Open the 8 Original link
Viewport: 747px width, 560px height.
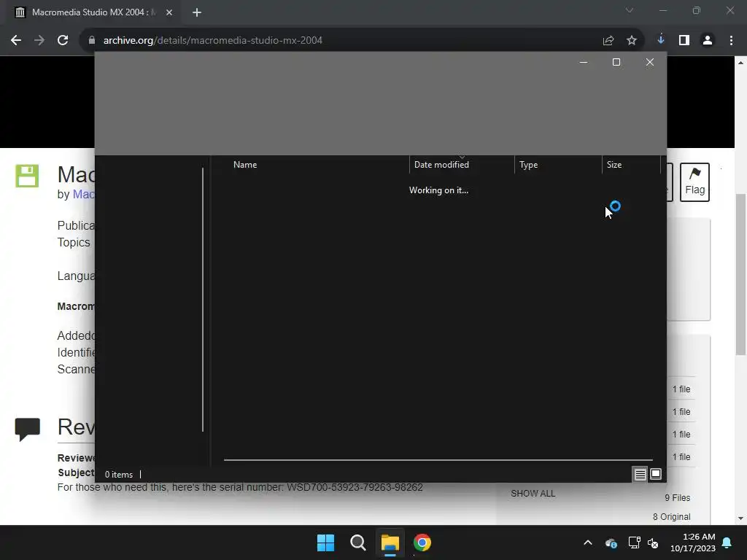(x=672, y=517)
